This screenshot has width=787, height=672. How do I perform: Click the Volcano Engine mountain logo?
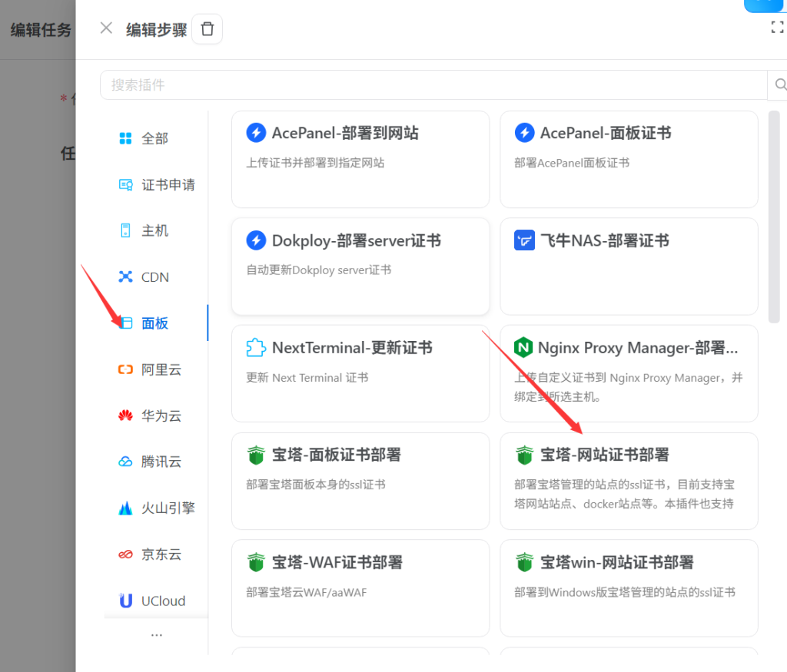[125, 508]
